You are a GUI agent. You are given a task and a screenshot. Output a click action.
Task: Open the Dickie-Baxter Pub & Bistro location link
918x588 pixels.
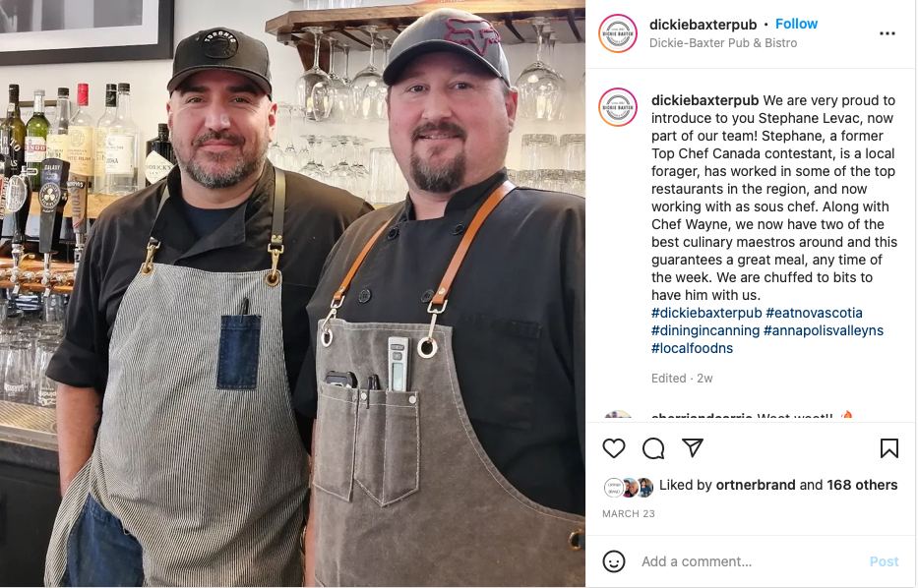(723, 42)
